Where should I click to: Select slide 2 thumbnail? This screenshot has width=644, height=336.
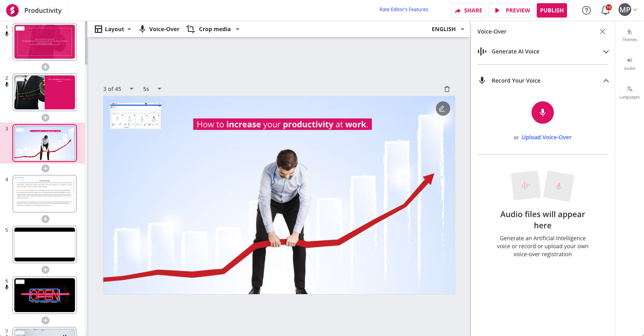coord(45,92)
